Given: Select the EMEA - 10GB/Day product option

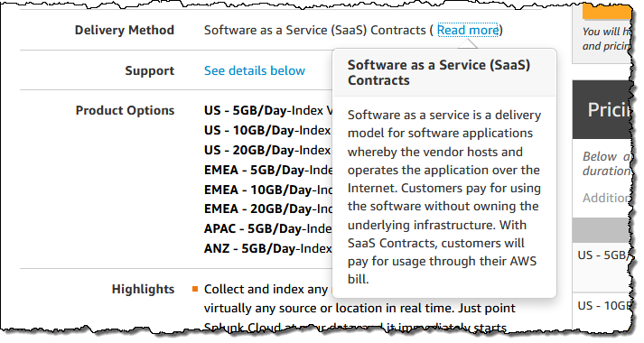Looking at the screenshot, I should click(268, 190).
